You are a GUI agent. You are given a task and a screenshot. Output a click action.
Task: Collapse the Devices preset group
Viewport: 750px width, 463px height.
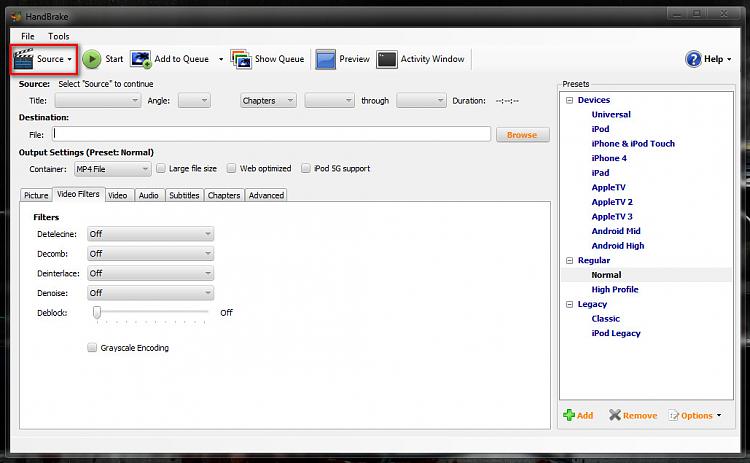pyautogui.click(x=569, y=100)
